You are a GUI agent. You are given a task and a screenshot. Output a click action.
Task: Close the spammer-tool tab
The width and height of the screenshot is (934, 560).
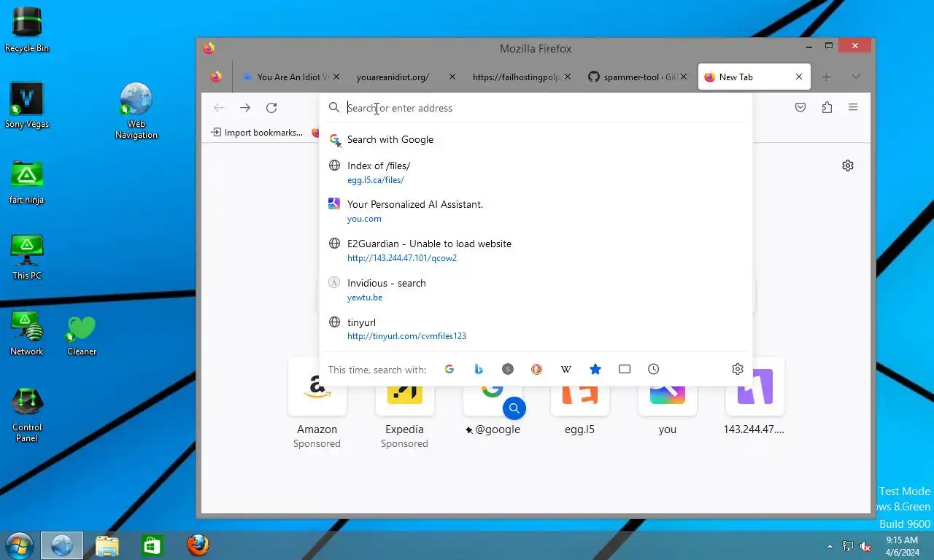(x=684, y=77)
